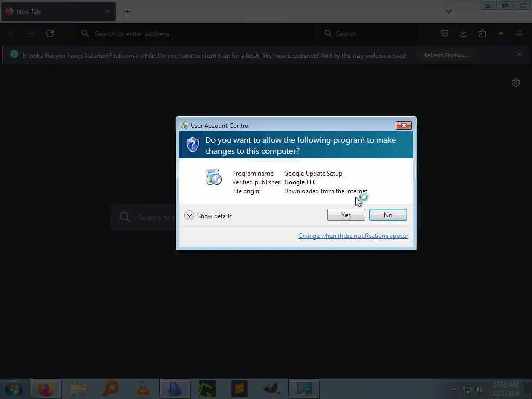The width and height of the screenshot is (532, 399).
Task: Go back in Firefox navigation
Action: [12, 34]
